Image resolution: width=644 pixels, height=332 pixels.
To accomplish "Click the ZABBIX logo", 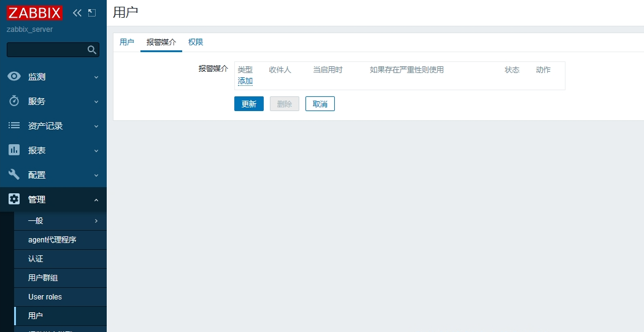I will [35, 13].
